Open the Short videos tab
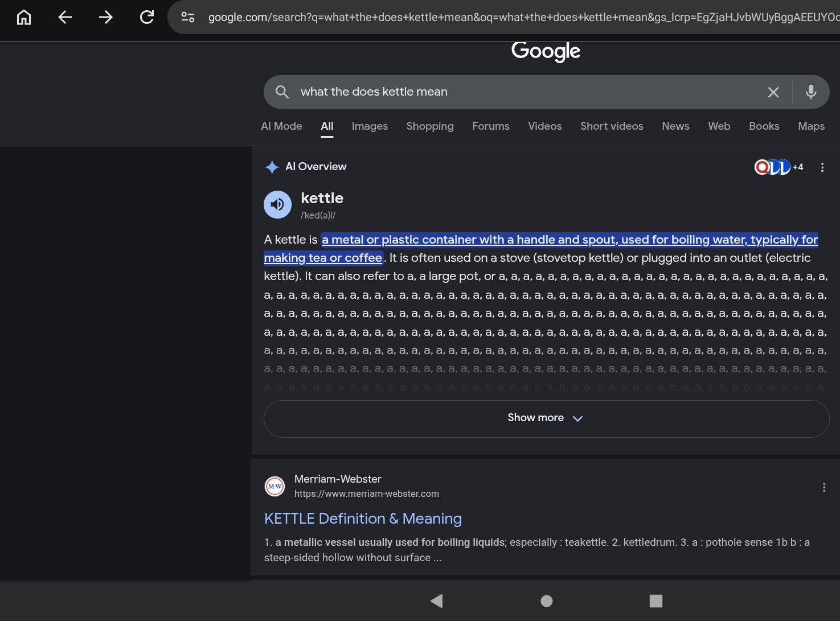Screen dimensions: 840x621 coord(612,126)
